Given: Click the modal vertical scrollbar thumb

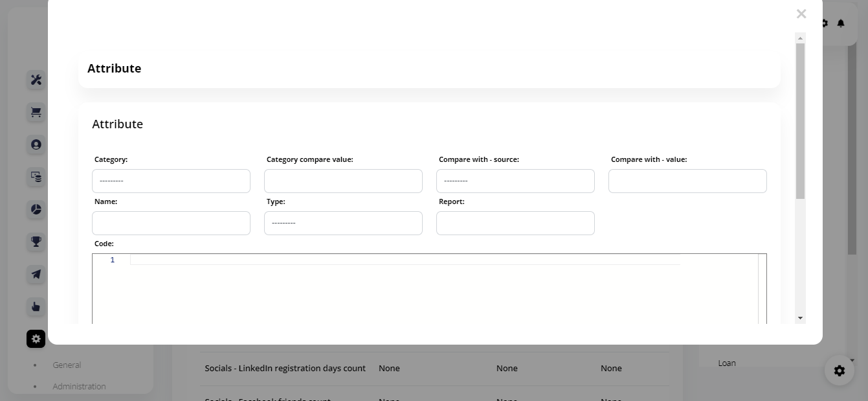Looking at the screenshot, I should pyautogui.click(x=801, y=121).
